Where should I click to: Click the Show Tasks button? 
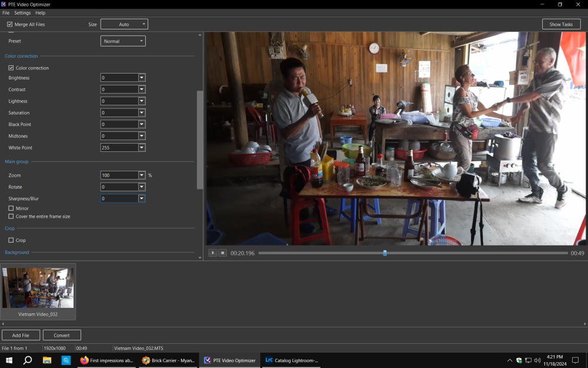pyautogui.click(x=561, y=24)
